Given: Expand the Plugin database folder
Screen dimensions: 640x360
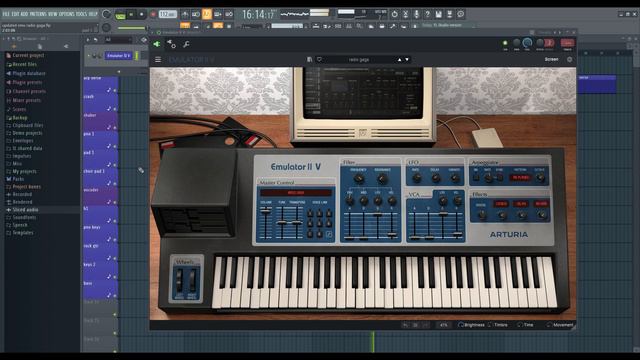Looking at the screenshot, I should [x=29, y=73].
